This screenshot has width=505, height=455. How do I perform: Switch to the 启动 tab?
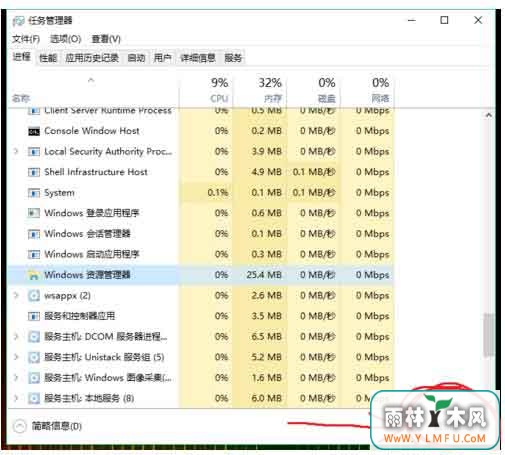136,58
